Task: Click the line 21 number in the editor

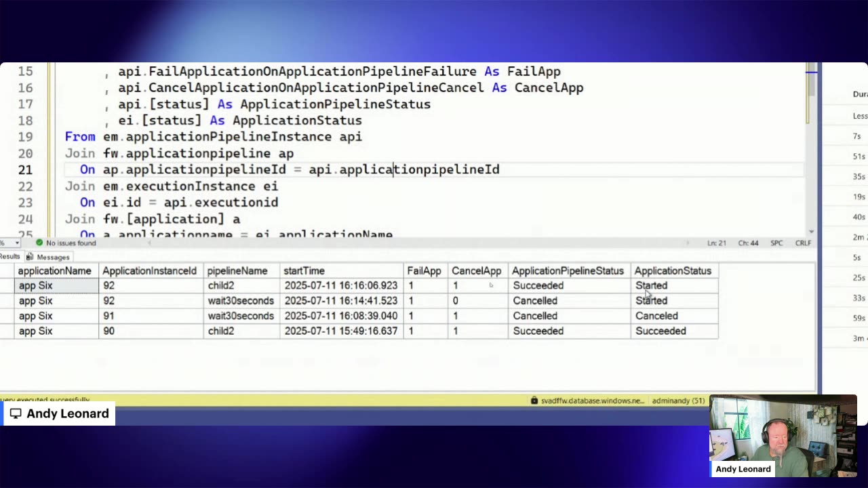Action: [25, 169]
